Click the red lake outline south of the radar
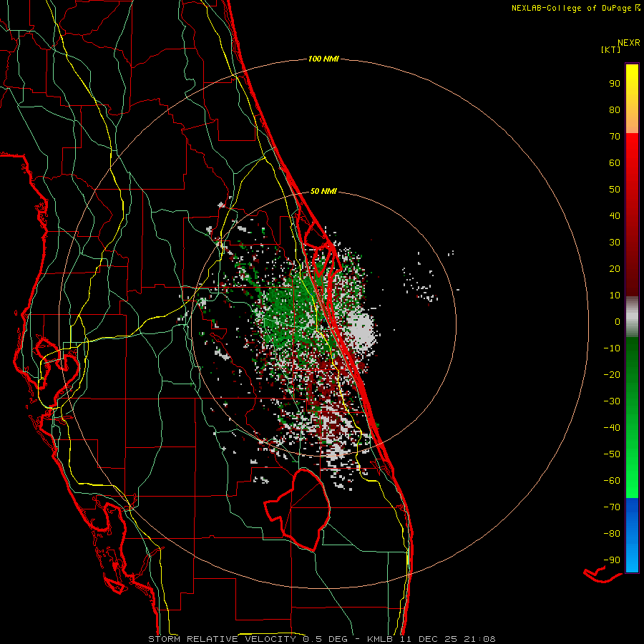Screen dimensions: 644x644 coord(298,509)
